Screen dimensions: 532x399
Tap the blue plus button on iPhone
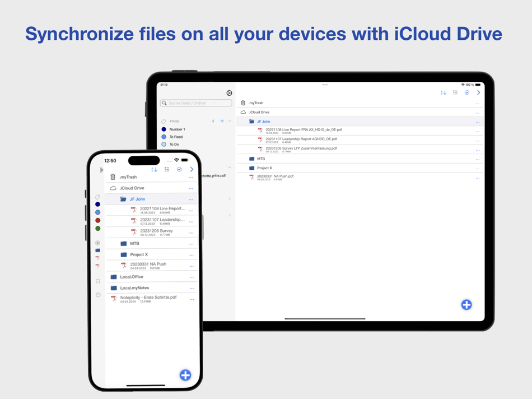(x=185, y=375)
